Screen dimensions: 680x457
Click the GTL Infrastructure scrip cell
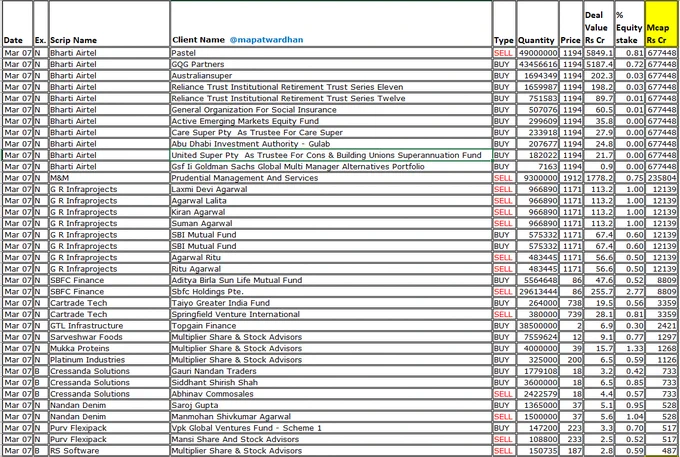coord(109,326)
